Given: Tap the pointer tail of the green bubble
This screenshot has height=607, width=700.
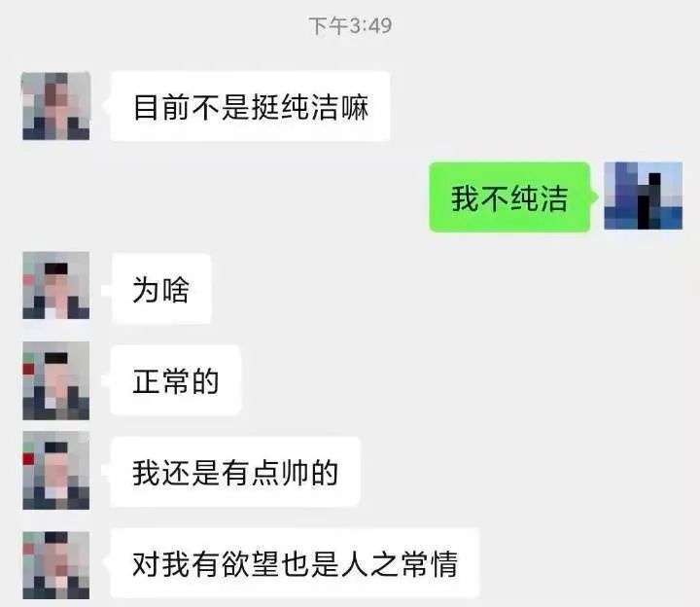Looking at the screenshot, I should tap(594, 196).
